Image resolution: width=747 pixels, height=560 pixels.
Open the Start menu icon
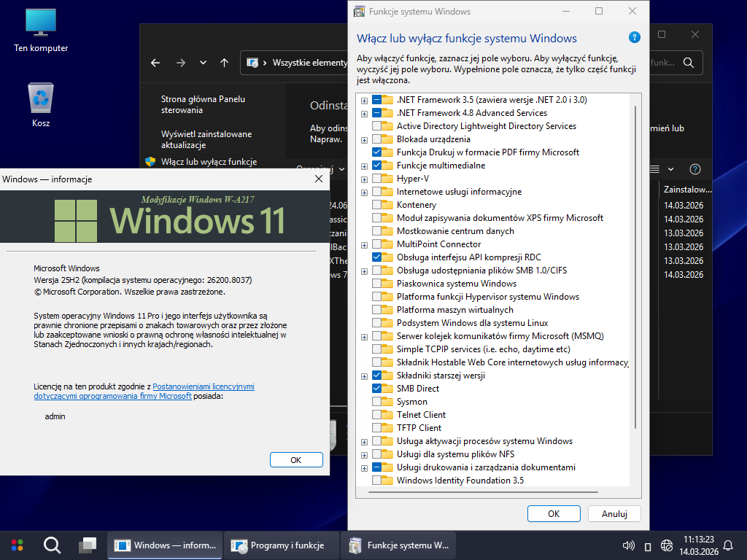pyautogui.click(x=17, y=545)
